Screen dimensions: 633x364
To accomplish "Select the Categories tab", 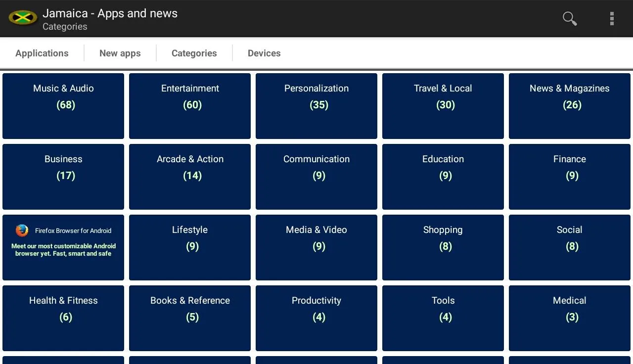I will point(194,53).
